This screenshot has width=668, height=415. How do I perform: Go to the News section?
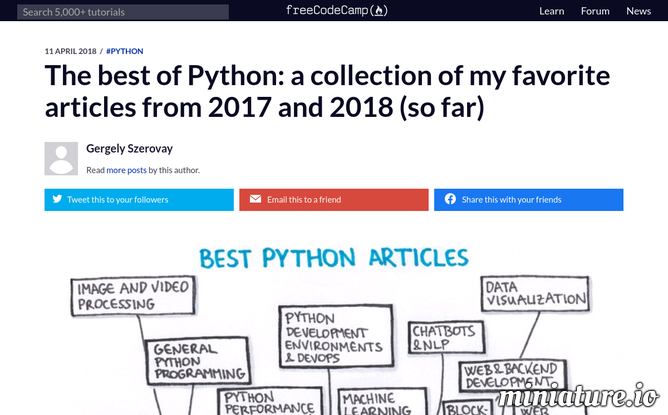pos(638,11)
